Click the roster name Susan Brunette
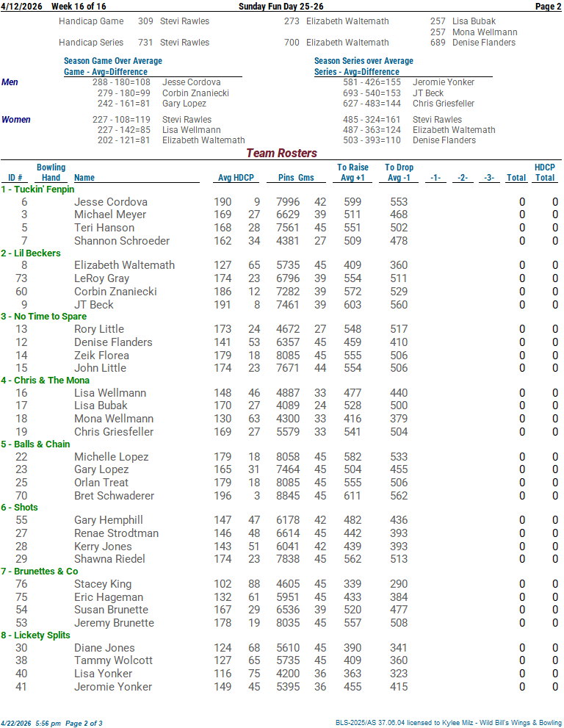This screenshot has height=728, width=564. coord(112,610)
